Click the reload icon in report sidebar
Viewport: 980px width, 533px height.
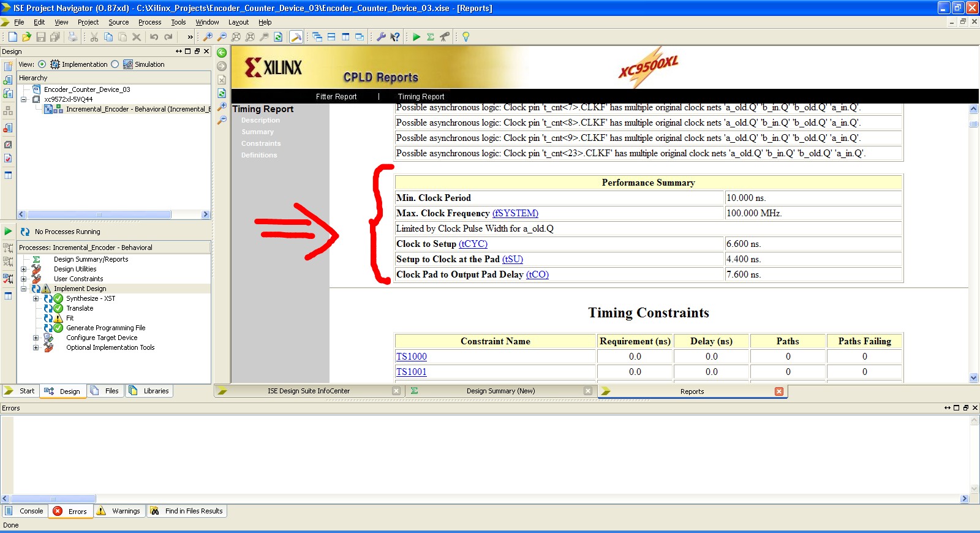point(222,93)
